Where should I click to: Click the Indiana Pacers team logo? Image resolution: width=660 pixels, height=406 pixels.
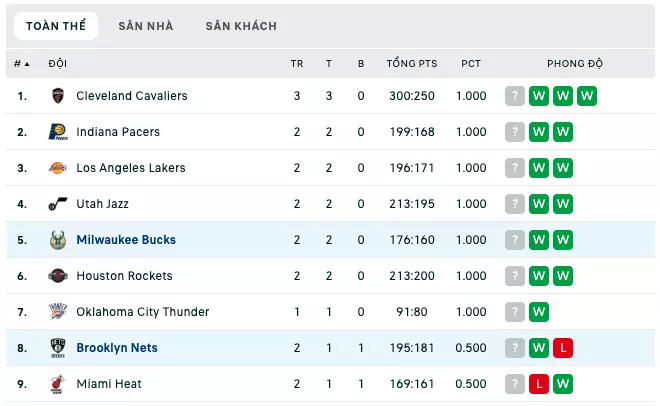point(58,132)
